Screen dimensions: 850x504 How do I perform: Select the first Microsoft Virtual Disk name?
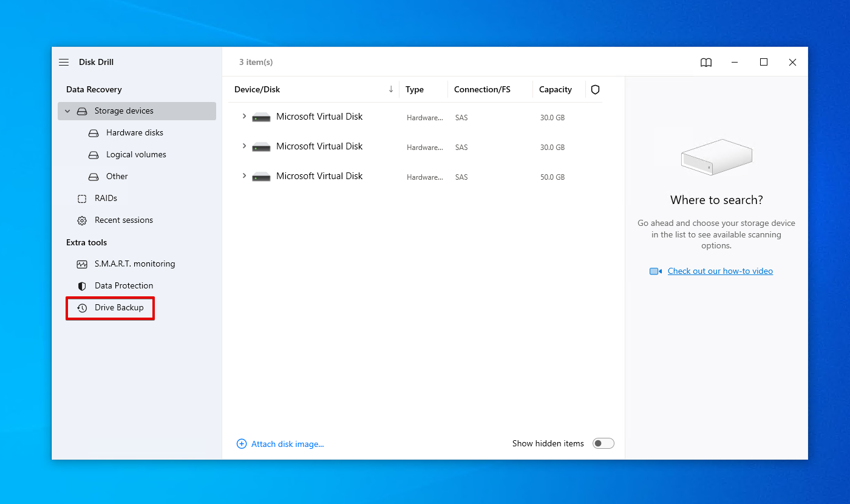[319, 116]
